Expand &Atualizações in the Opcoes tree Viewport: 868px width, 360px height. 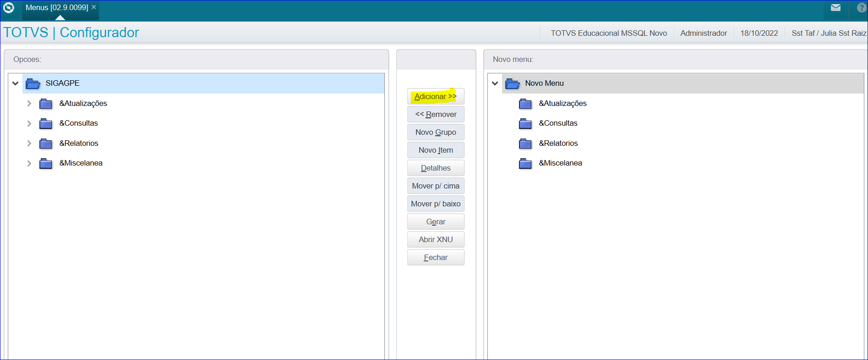click(29, 104)
